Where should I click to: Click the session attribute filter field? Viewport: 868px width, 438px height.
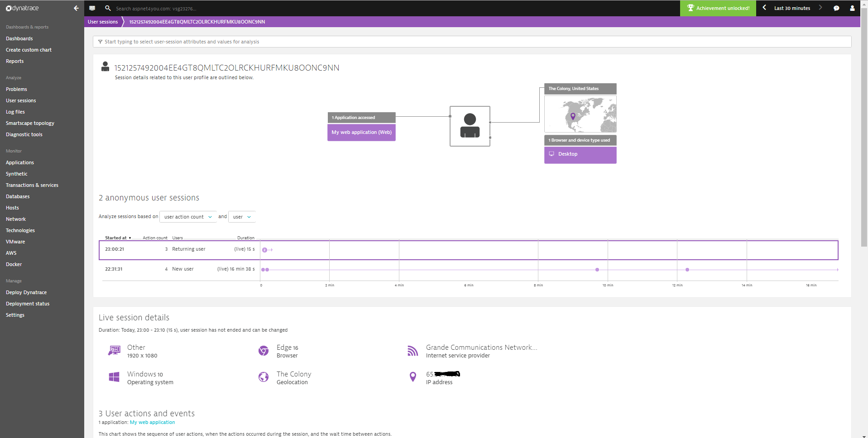pos(472,42)
